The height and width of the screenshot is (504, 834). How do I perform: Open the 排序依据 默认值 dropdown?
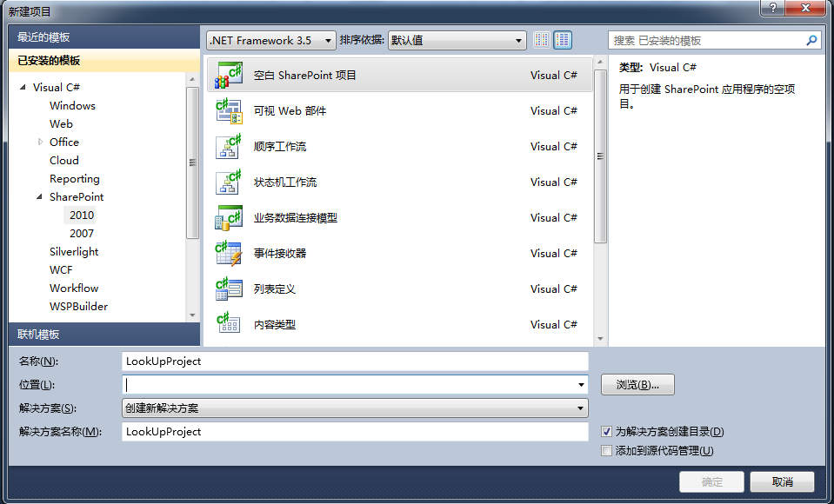click(x=457, y=40)
